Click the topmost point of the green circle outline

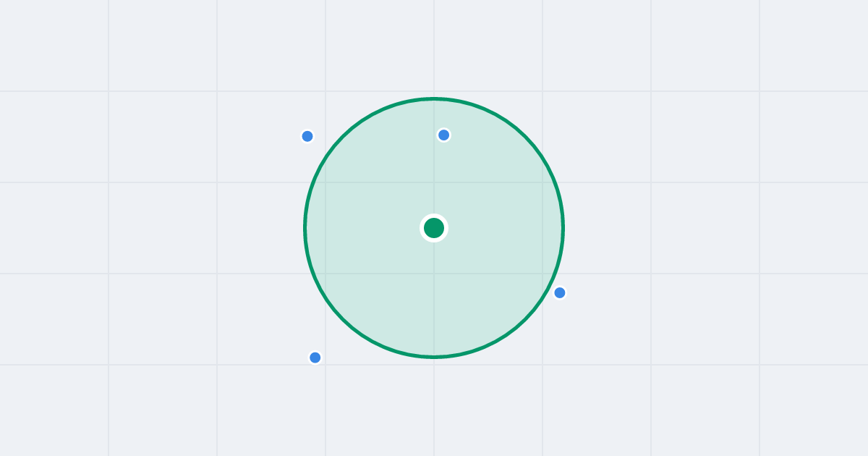434,98
